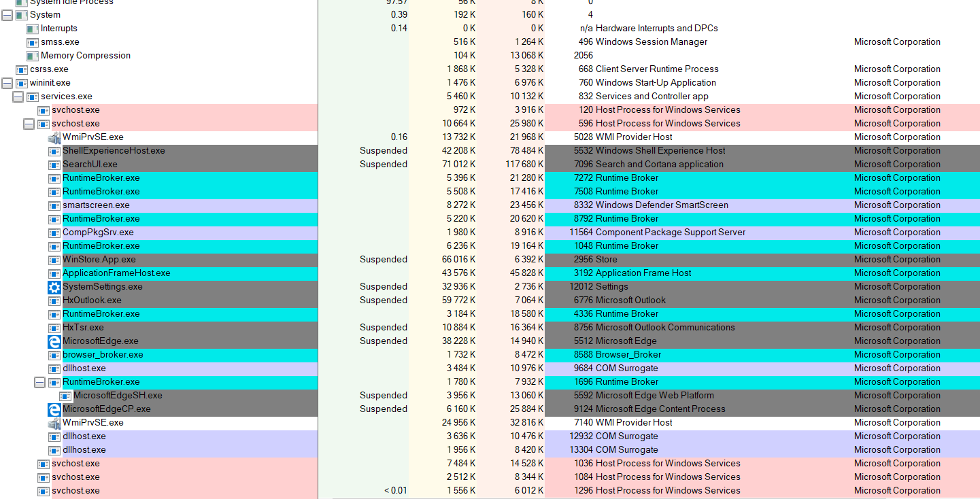The width and height of the screenshot is (980, 499).
Task: Click the wininit.exe process icon
Action: [x=22, y=83]
